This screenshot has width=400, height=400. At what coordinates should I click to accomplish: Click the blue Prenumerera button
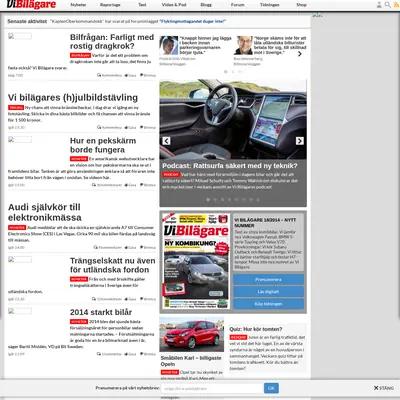268,279
